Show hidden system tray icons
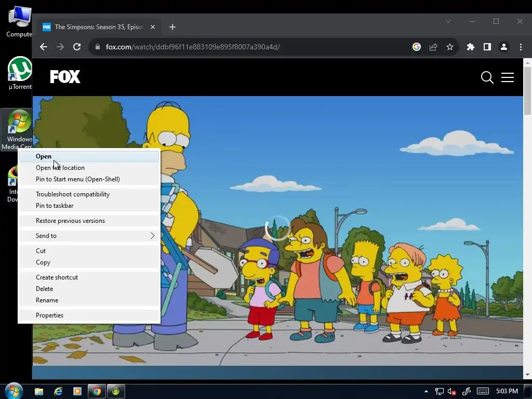Viewport: 532px width, 399px height. click(x=426, y=391)
